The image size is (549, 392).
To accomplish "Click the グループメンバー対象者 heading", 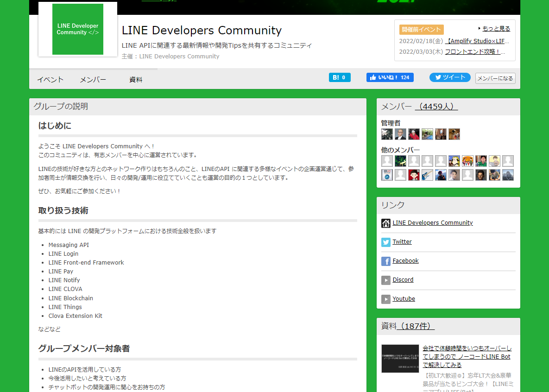I will click(84, 348).
